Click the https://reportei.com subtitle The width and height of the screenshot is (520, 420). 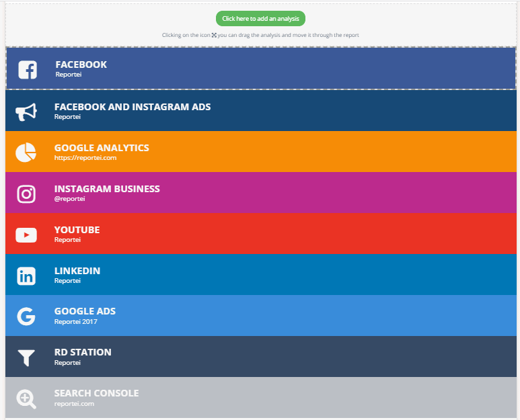[x=85, y=158]
